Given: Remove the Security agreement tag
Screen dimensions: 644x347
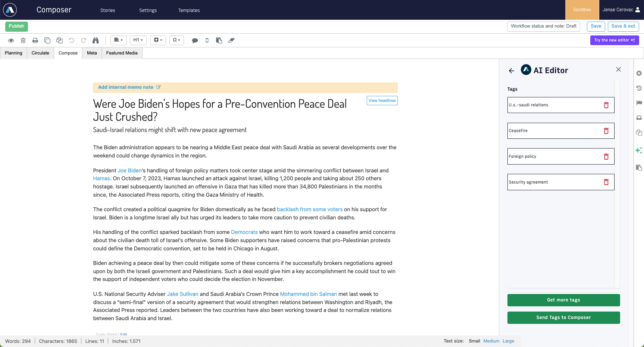Looking at the screenshot, I should (x=606, y=182).
